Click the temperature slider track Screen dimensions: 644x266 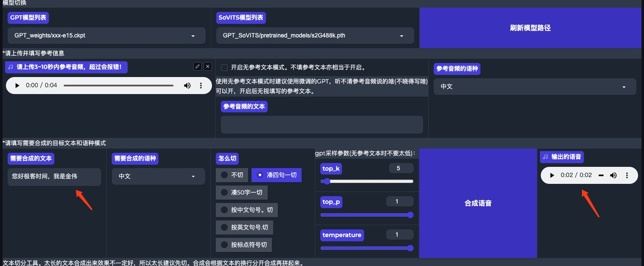pos(365,248)
